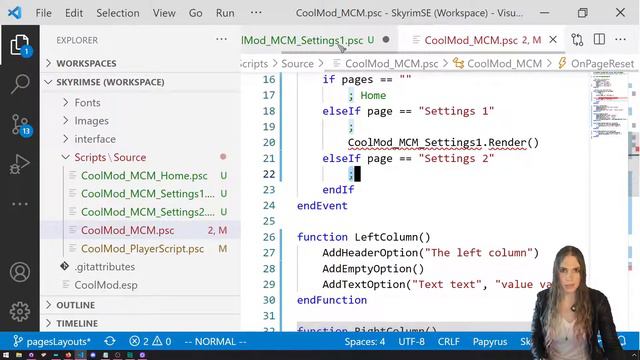Image resolution: width=640 pixels, height=360 pixels.
Task: Open the Accounts menu icon
Action: (x=20, y=272)
